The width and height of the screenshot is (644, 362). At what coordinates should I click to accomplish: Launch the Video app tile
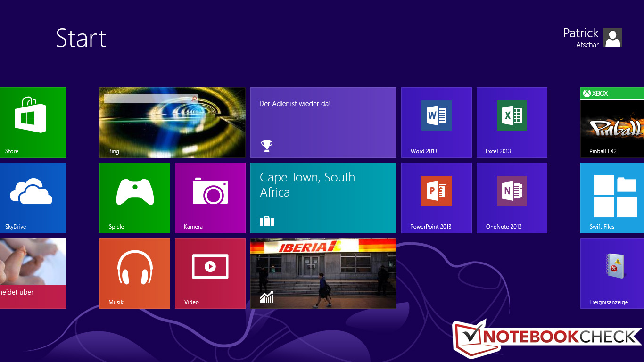click(210, 273)
